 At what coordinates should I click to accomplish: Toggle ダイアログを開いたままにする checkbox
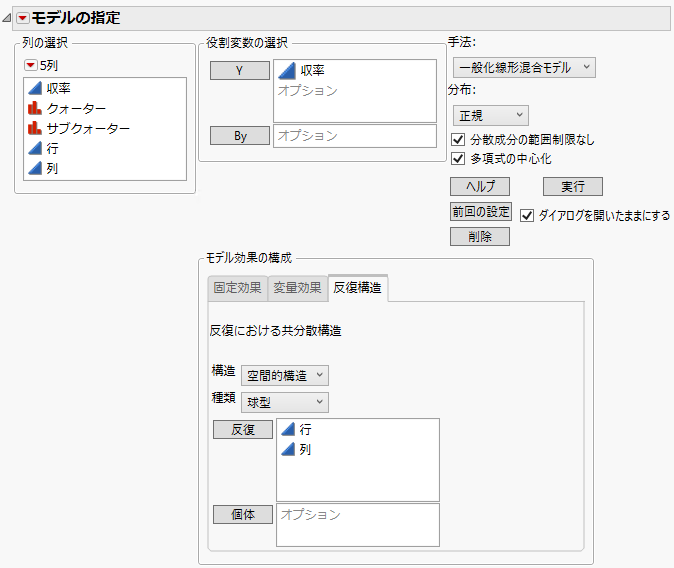click(528, 215)
